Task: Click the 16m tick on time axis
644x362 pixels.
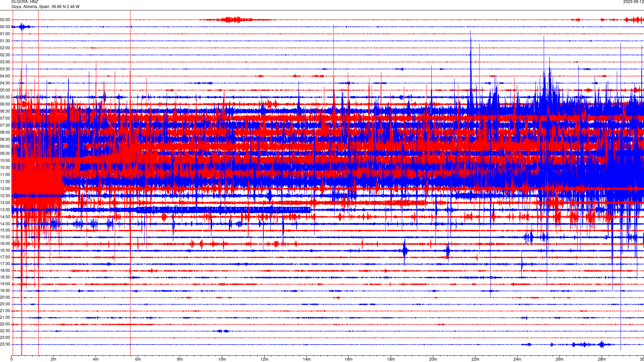Action: (x=348, y=359)
